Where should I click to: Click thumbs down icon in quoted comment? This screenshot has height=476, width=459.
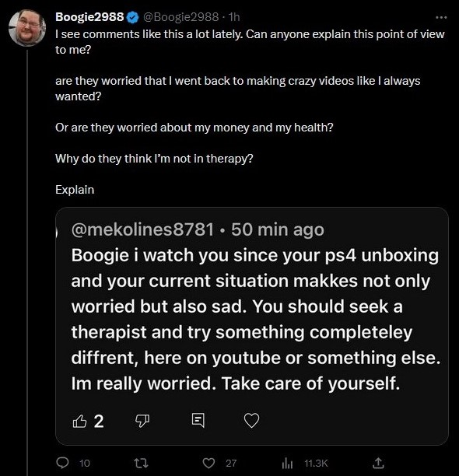coord(142,421)
